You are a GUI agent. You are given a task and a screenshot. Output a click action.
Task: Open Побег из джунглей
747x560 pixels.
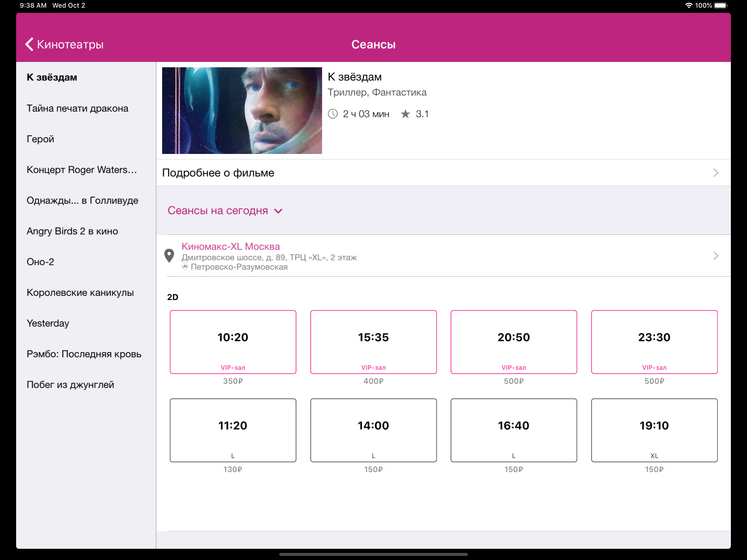point(86,385)
